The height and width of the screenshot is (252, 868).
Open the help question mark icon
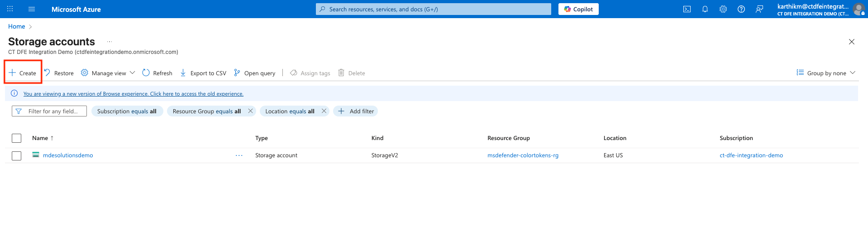[741, 9]
